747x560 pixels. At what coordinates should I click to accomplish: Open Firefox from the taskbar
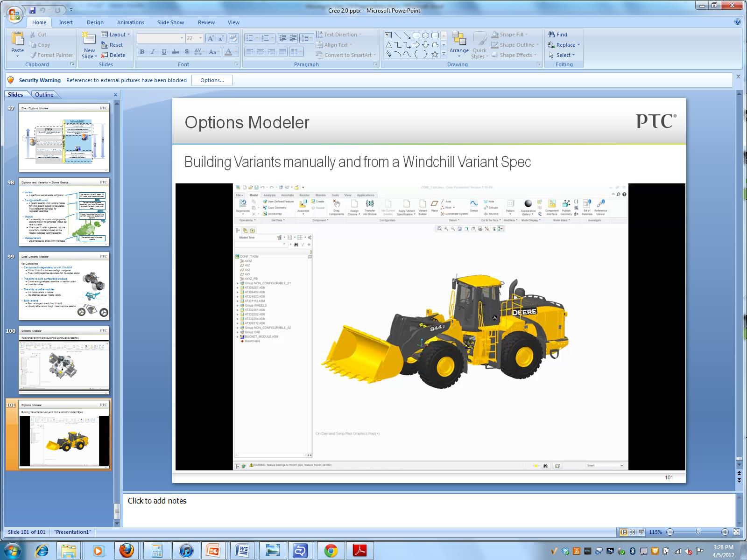[126, 551]
